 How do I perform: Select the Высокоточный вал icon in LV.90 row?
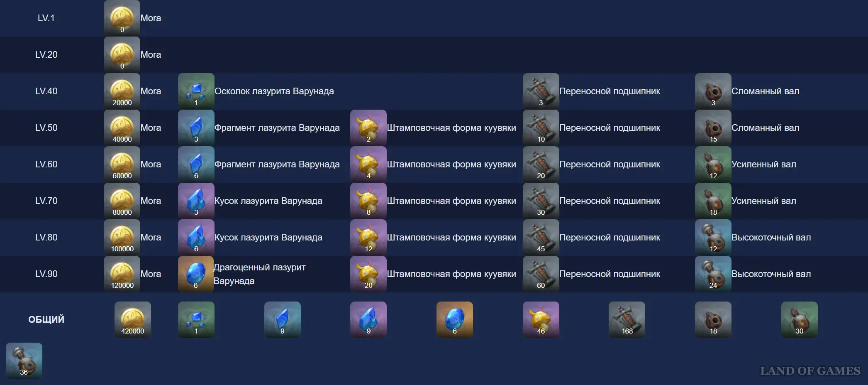713,274
